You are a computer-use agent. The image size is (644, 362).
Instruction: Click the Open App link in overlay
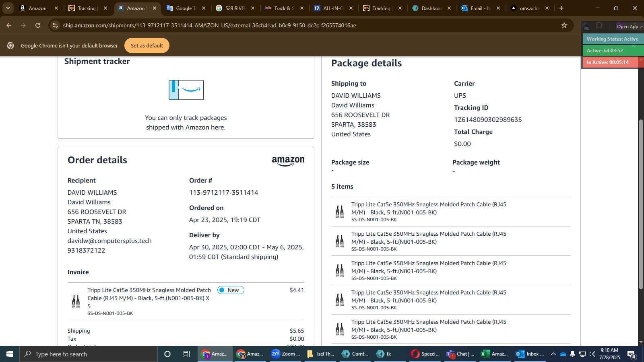[630, 27]
